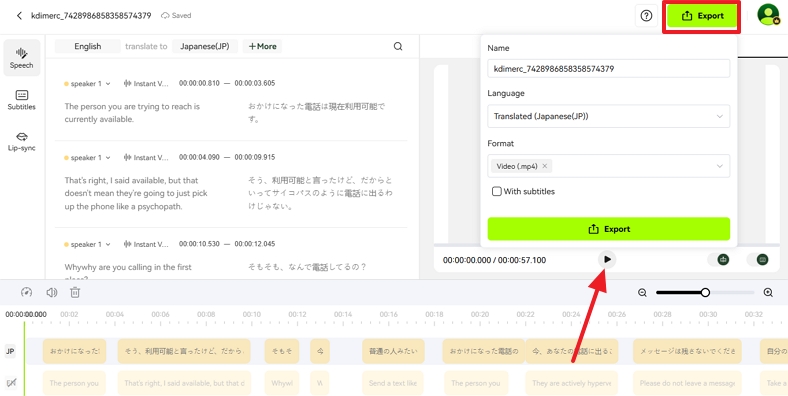Zoom out the timeline with minus magnifier

tap(642, 293)
